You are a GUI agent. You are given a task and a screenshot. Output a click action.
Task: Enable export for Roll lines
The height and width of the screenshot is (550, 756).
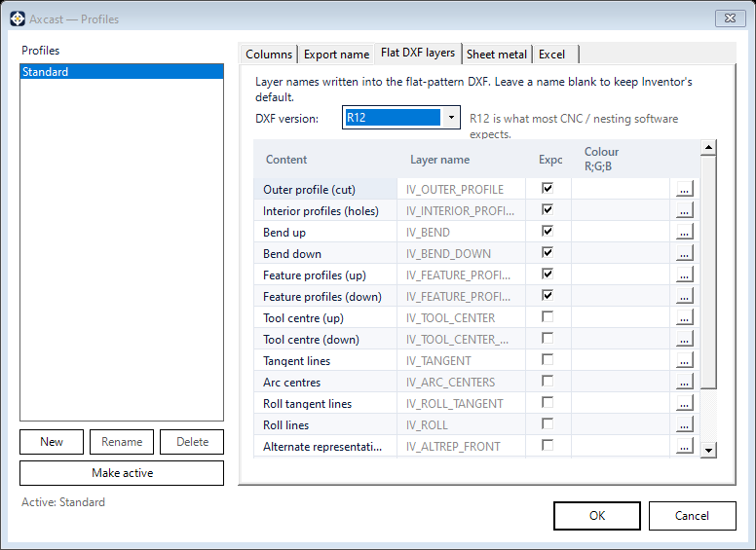[x=548, y=423]
